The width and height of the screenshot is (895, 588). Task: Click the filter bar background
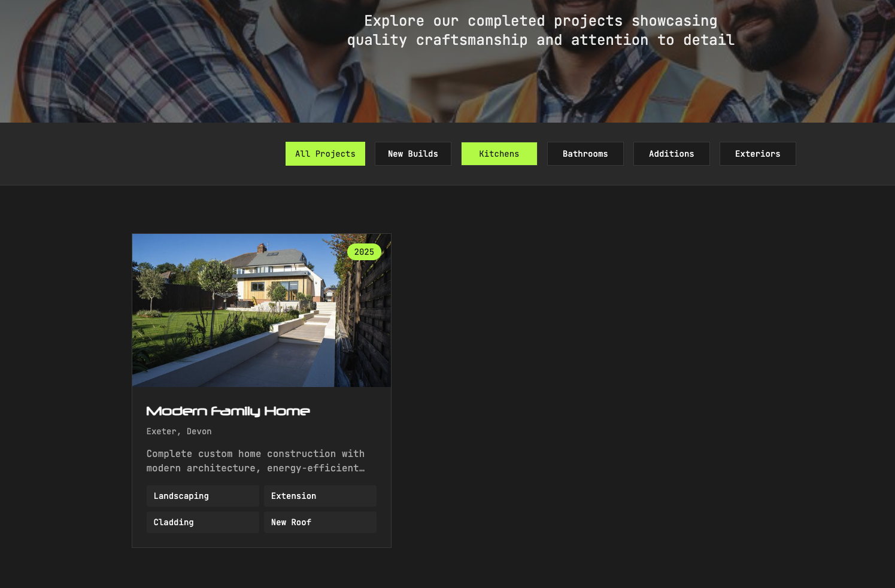point(120,153)
